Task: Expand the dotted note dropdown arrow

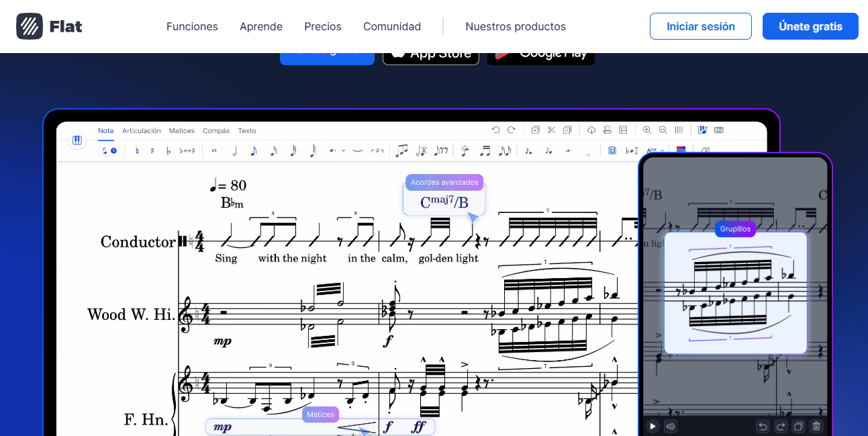Action: [x=343, y=150]
